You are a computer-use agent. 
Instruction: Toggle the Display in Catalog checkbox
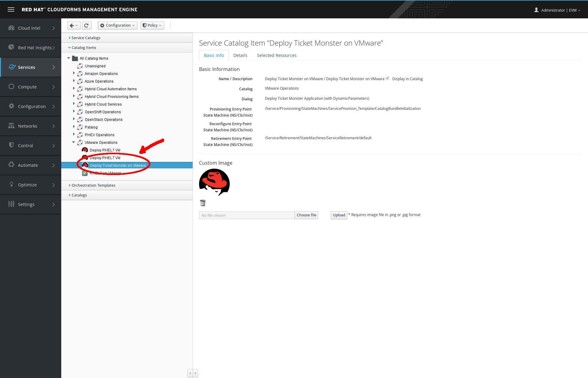pos(387,78)
